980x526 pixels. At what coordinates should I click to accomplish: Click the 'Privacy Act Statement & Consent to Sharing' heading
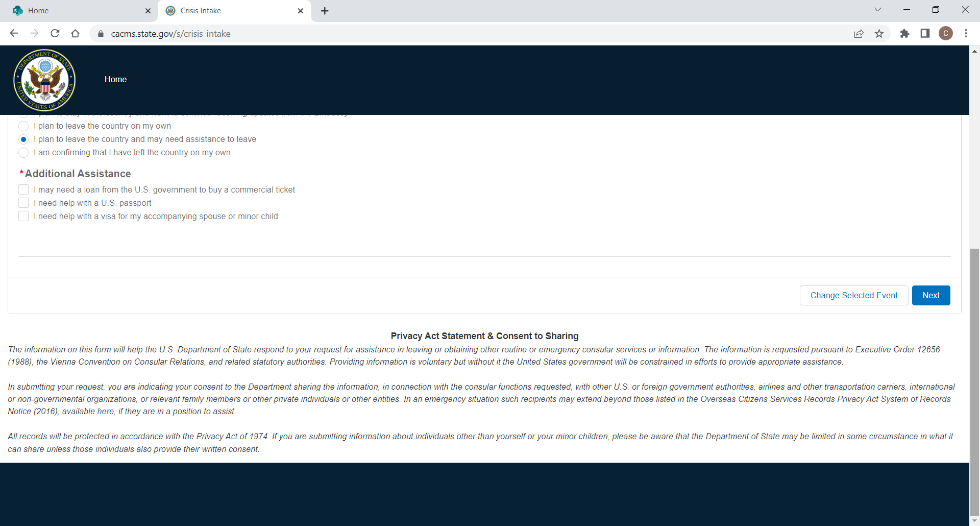click(484, 336)
